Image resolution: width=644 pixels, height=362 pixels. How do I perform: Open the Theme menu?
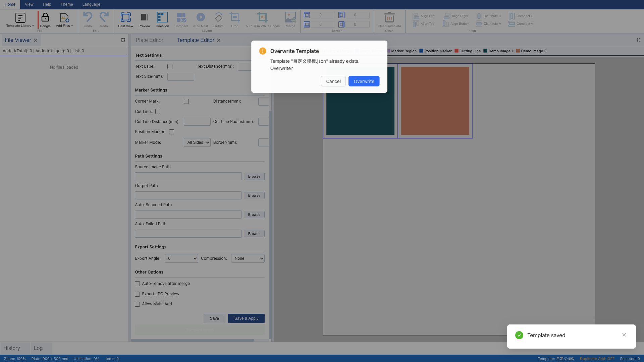tap(67, 4)
